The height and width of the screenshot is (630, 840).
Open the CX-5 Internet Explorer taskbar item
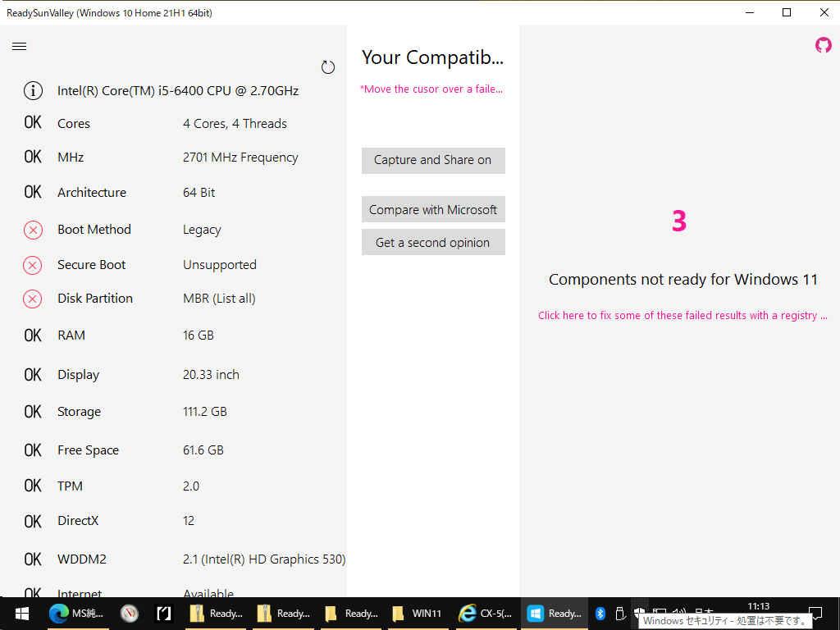pyautogui.click(x=486, y=614)
